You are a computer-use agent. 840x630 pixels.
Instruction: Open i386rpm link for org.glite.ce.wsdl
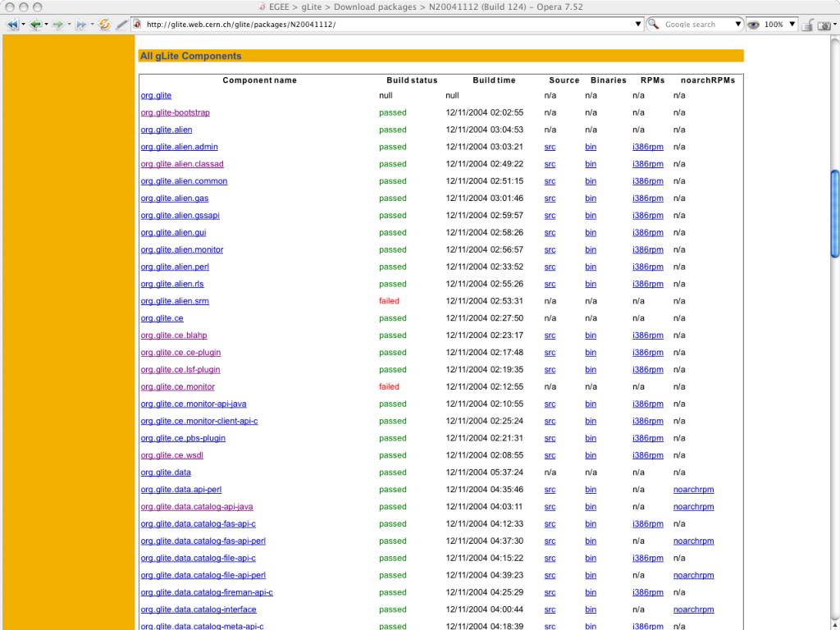click(648, 455)
